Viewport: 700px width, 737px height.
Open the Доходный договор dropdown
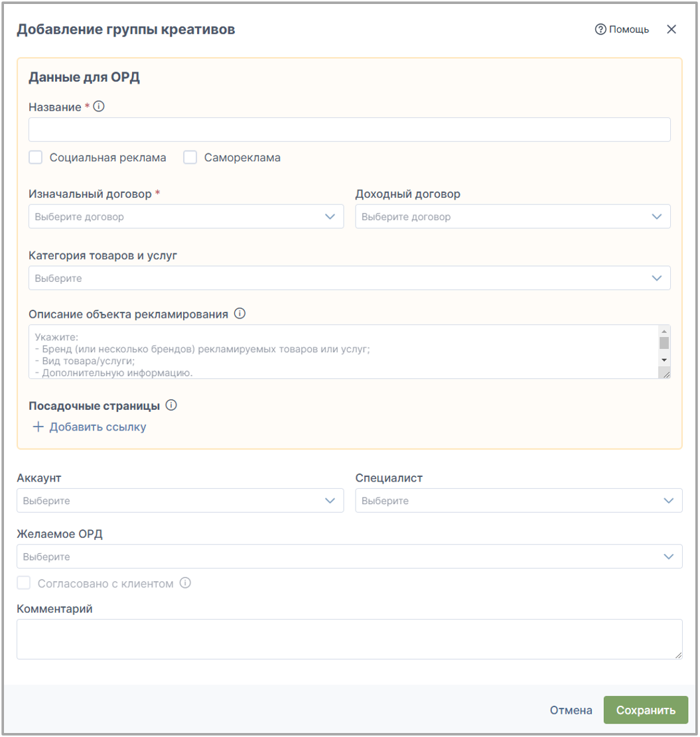(513, 217)
